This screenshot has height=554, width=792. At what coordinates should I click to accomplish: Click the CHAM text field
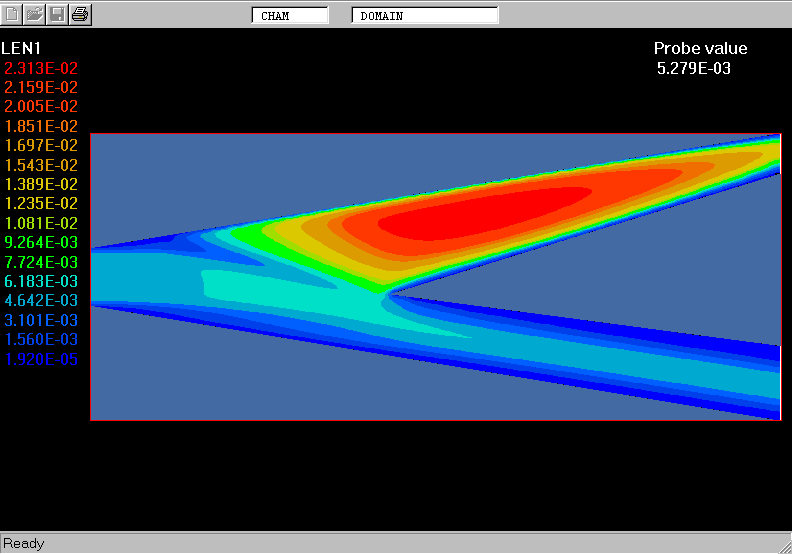(x=289, y=16)
